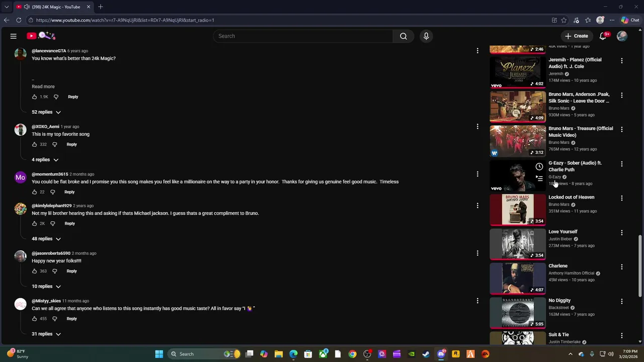This screenshot has width=644, height=362.
Task: Bookmark this page with the star icon
Action: click(x=563, y=20)
